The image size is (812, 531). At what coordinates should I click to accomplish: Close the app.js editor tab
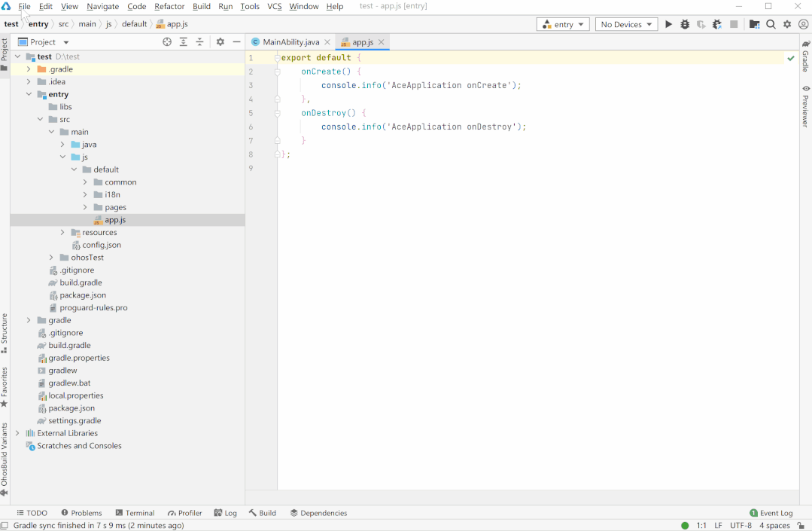(381, 42)
